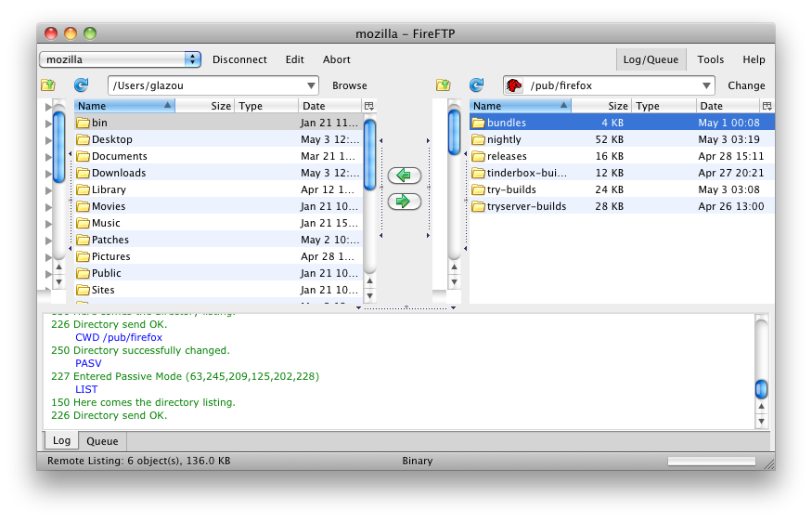Screen dimensions: 812x521
Task: Select the Downloads folder icon
Action: 83,173
